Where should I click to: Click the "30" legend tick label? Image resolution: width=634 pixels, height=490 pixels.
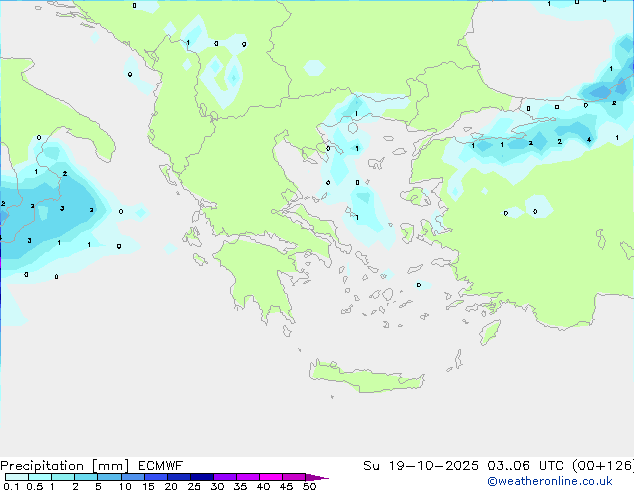(x=217, y=486)
